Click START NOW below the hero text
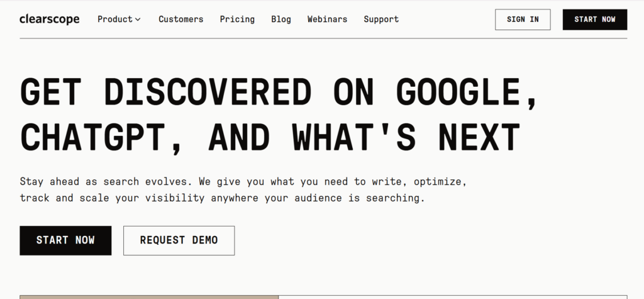 coord(65,240)
